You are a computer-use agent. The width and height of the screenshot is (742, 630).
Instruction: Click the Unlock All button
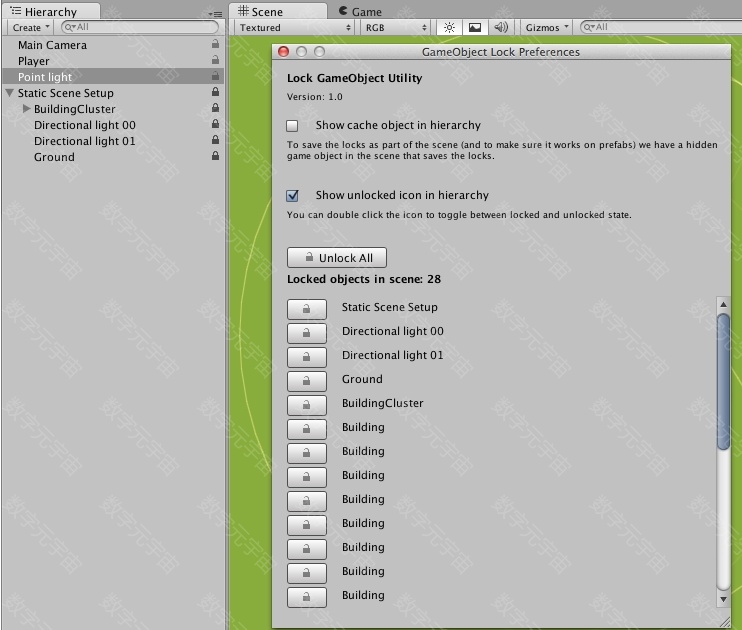point(337,257)
